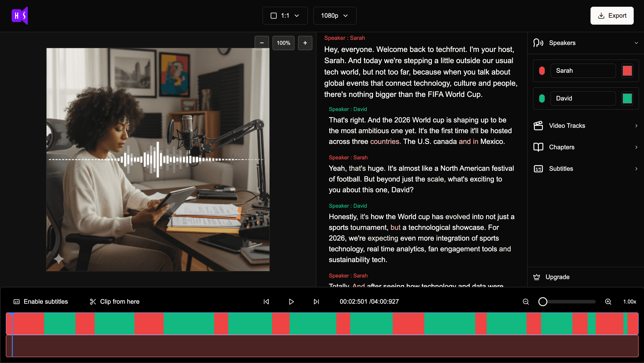Select Sarah's red color swatch
The width and height of the screenshot is (644, 363).
[627, 70]
